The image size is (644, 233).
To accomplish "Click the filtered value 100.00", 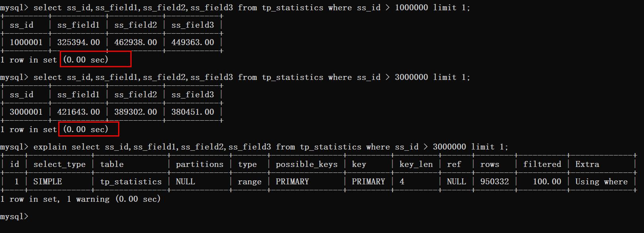I will (547, 182).
